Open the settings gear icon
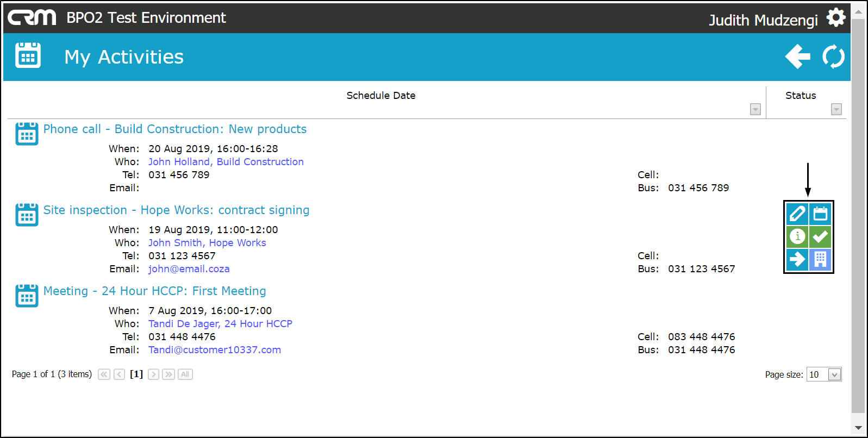The width and height of the screenshot is (868, 438). (835, 18)
